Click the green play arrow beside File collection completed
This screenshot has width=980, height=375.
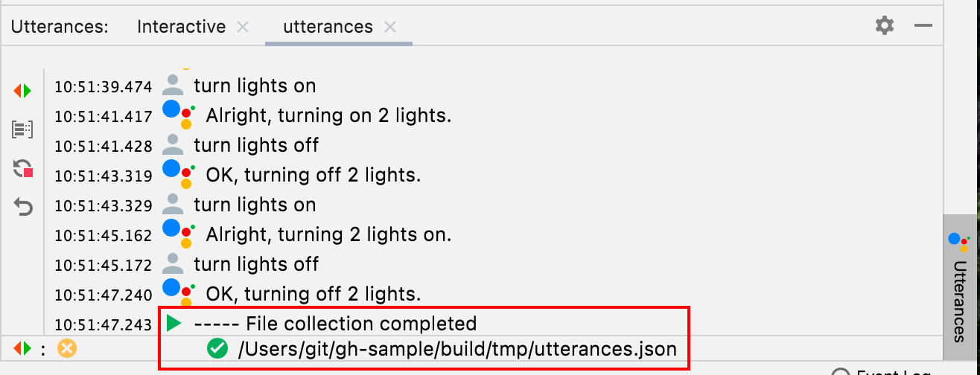(174, 324)
